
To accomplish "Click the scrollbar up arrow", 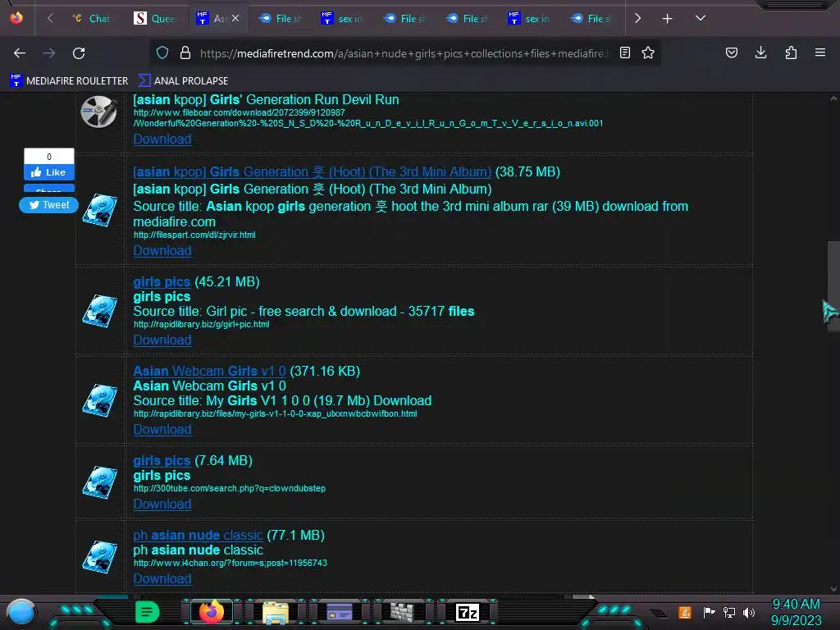I will pos(833,98).
